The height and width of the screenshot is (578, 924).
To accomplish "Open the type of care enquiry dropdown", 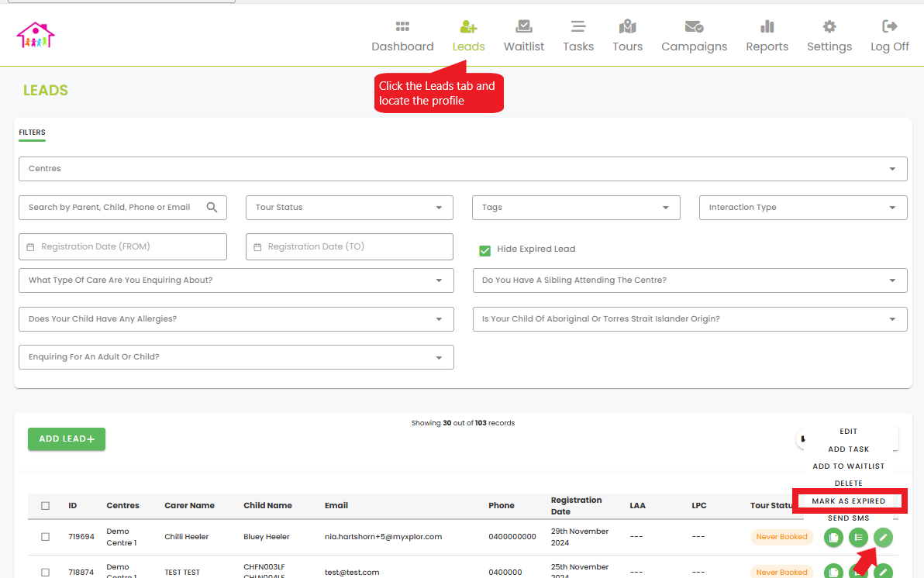I will [236, 280].
